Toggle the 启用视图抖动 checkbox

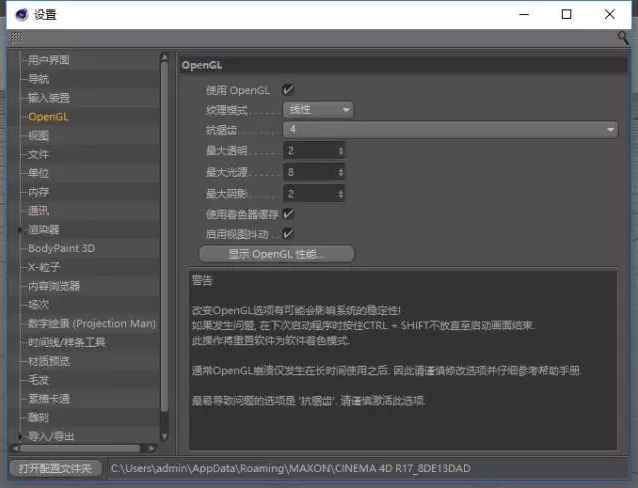[289, 234]
